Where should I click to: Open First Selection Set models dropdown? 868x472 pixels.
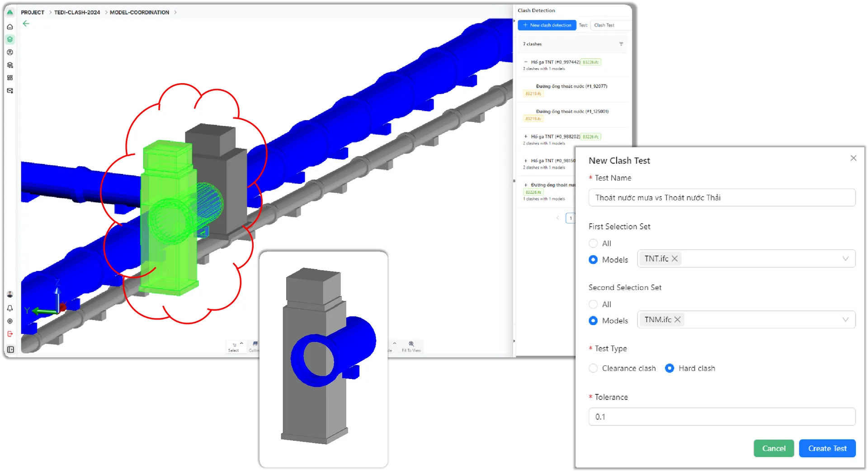(x=746, y=259)
